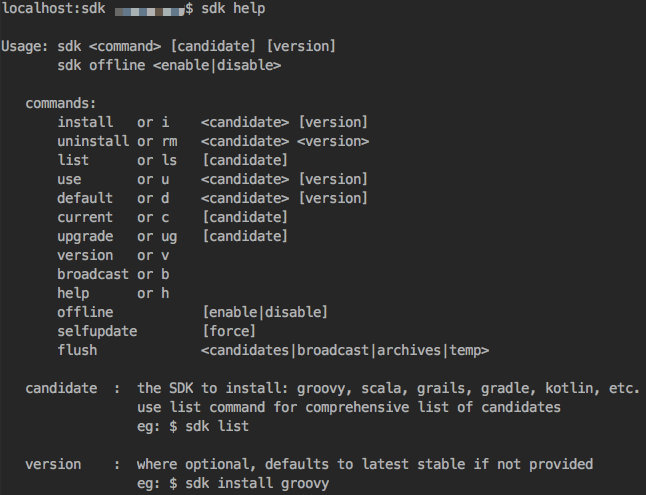Click the 'offline' command in commands list

pyautogui.click(x=85, y=312)
